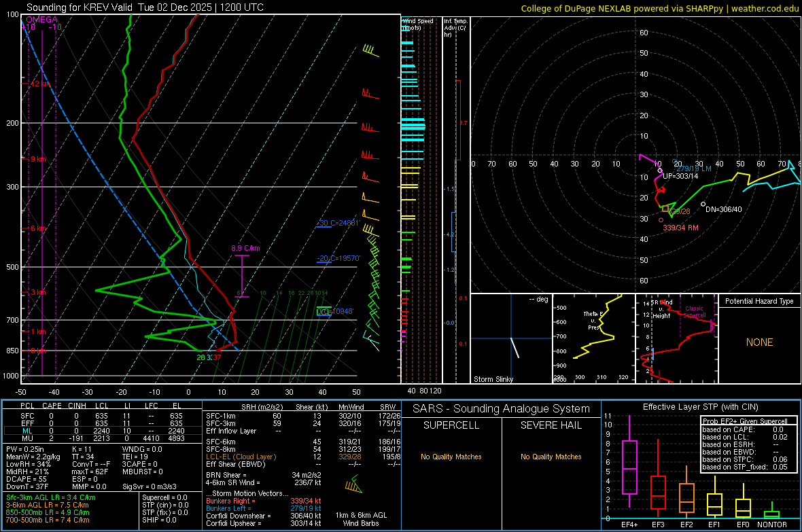Click the 'maxT = 62F' value
This screenshot has width=802, height=532.
tap(90, 472)
